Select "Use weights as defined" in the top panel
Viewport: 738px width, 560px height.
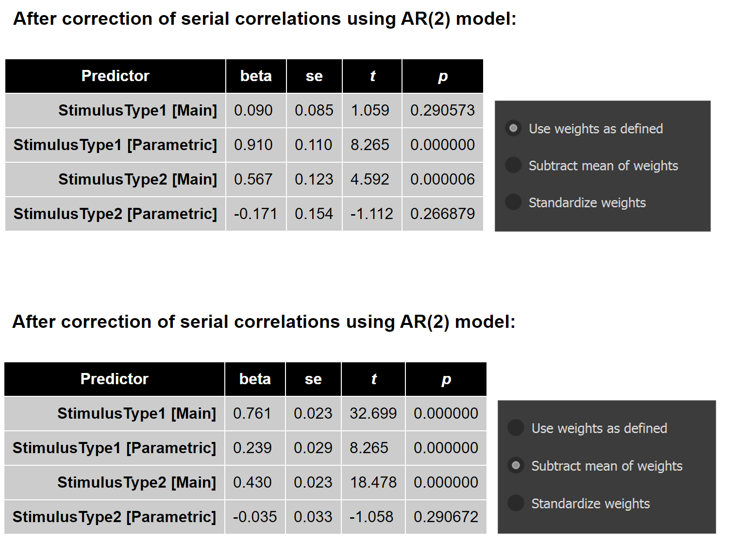point(513,128)
